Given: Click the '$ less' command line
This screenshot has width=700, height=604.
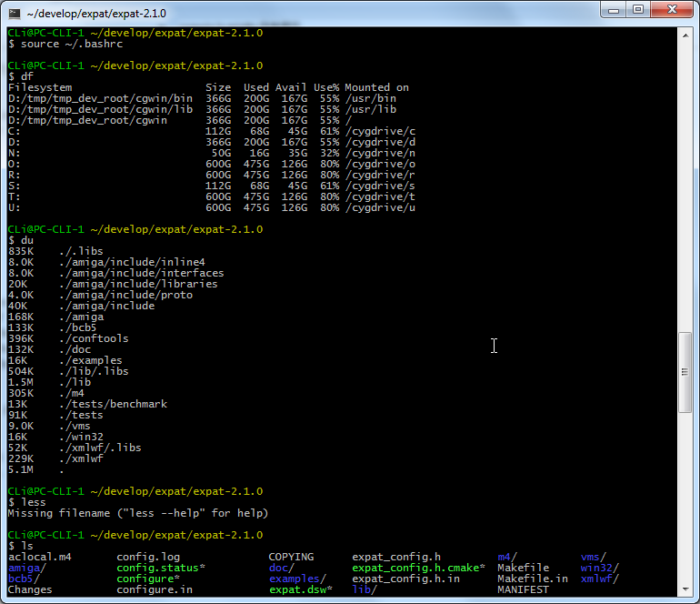Looking at the screenshot, I should click(26, 502).
